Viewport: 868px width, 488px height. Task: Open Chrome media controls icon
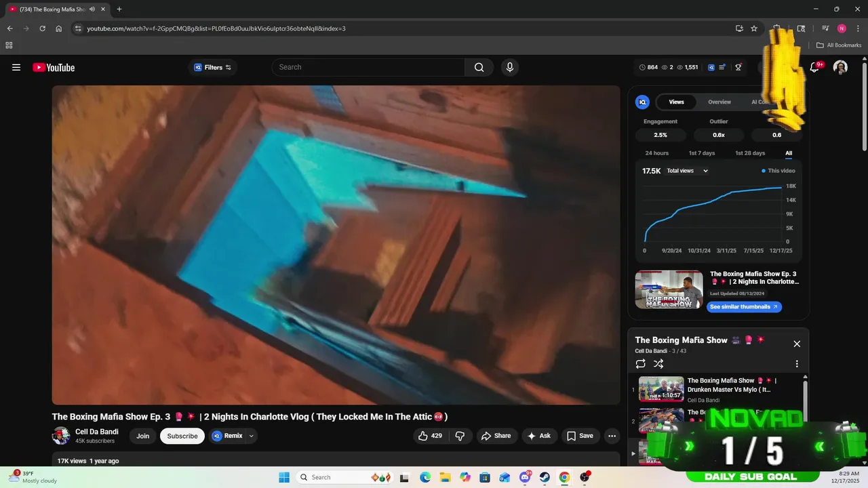(825, 28)
